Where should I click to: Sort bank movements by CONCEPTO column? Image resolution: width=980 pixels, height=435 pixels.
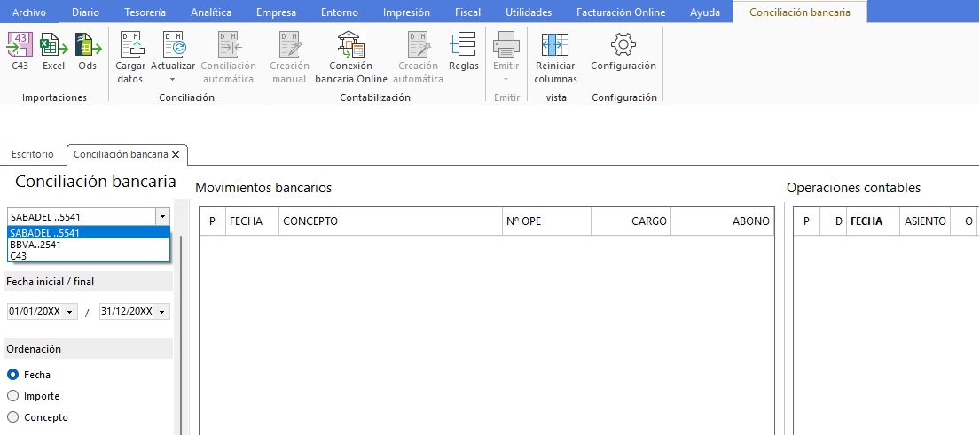(390, 221)
